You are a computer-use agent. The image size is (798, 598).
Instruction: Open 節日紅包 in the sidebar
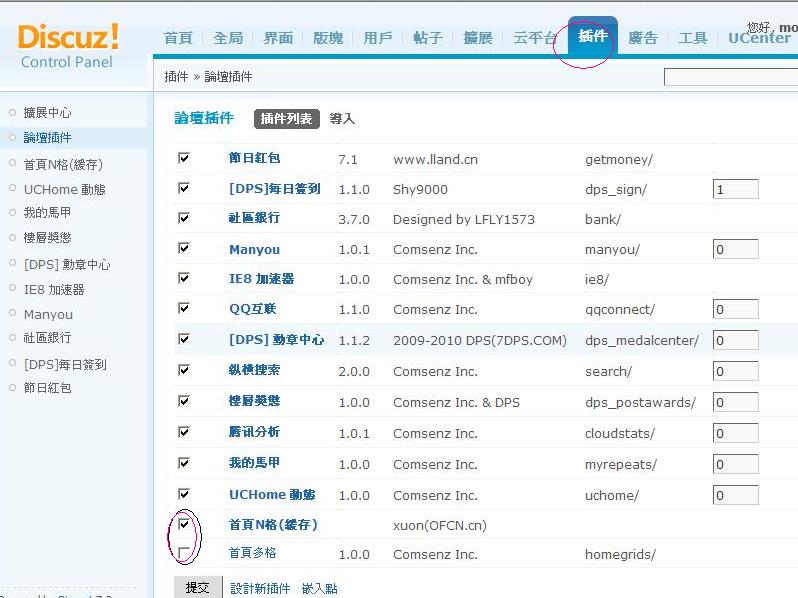point(47,388)
